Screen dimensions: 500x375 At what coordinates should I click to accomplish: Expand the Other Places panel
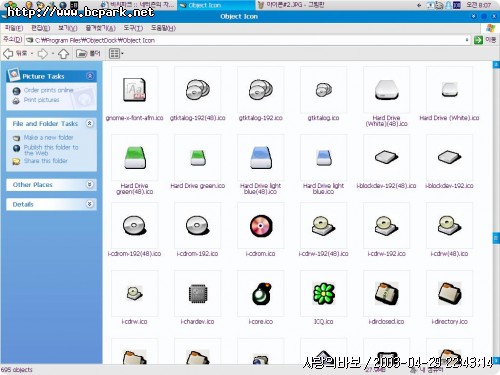point(89,184)
